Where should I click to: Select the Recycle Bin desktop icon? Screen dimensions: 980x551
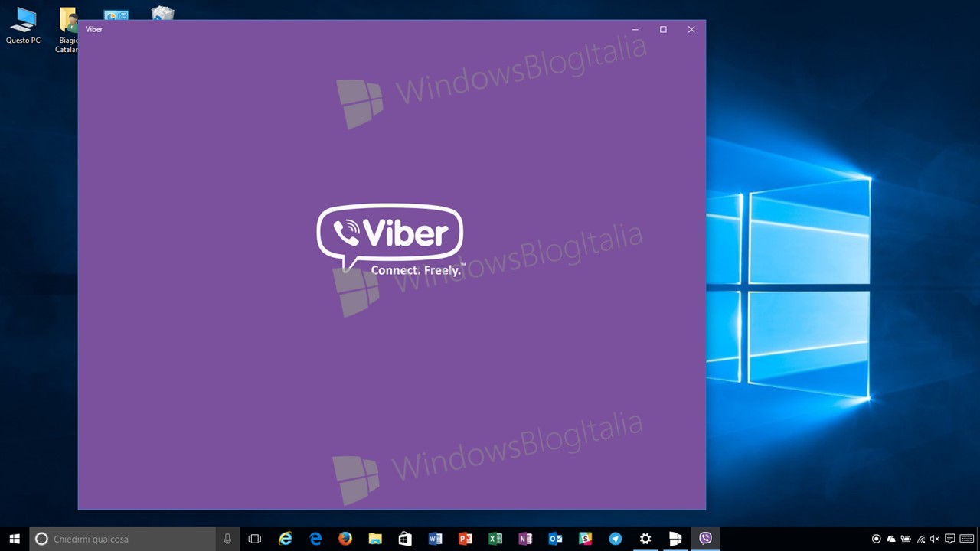[162, 13]
